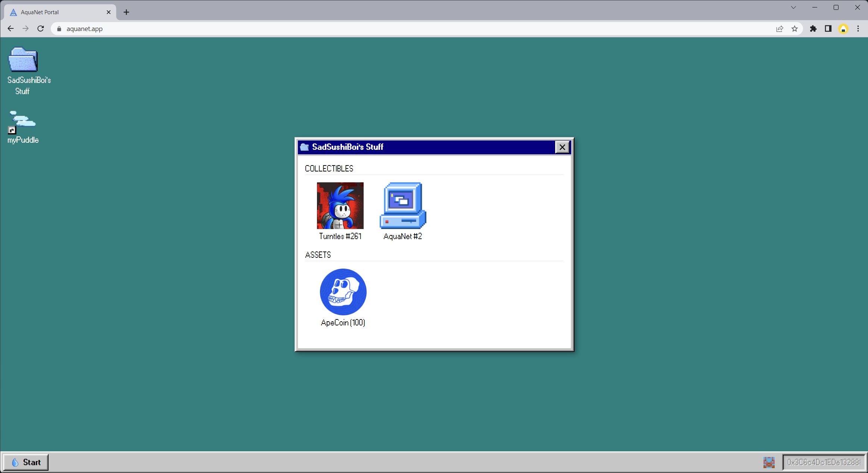This screenshot has height=473, width=868.
Task: View site info via lock icon
Action: [59, 29]
